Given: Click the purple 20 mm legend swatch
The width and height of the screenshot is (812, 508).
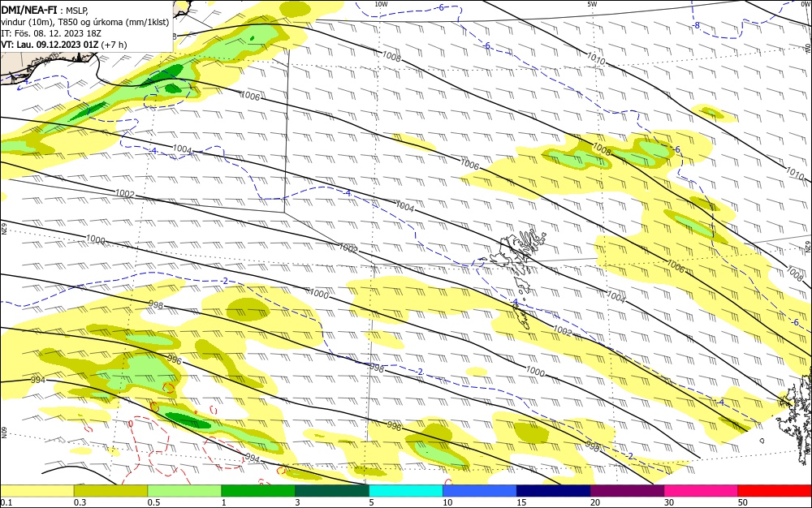Looking at the screenshot, I should coord(627,491).
